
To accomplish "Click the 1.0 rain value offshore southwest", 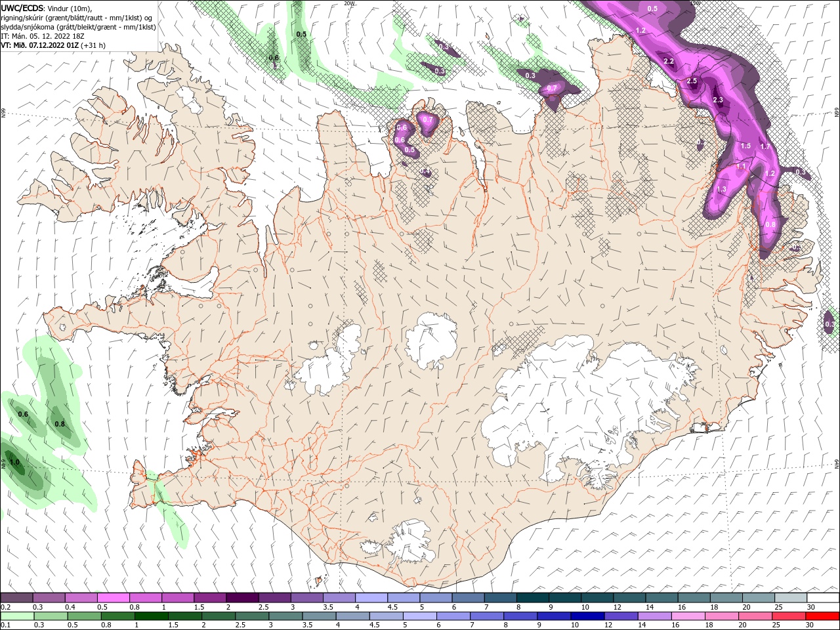I will 15,462.
